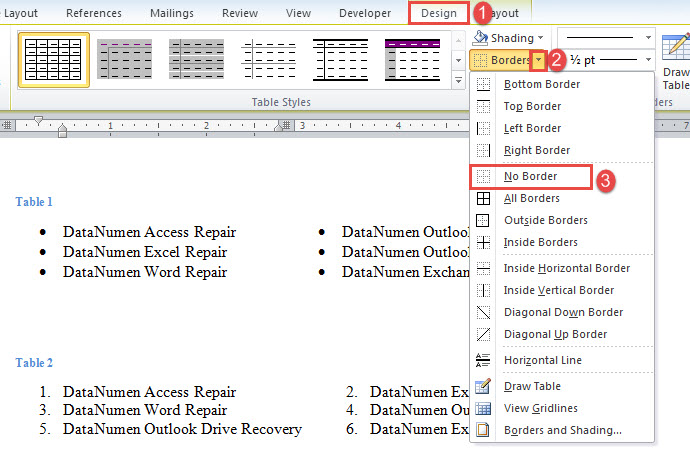Go to next row of table styles
The width and height of the screenshot is (690, 464).
click(x=459, y=60)
